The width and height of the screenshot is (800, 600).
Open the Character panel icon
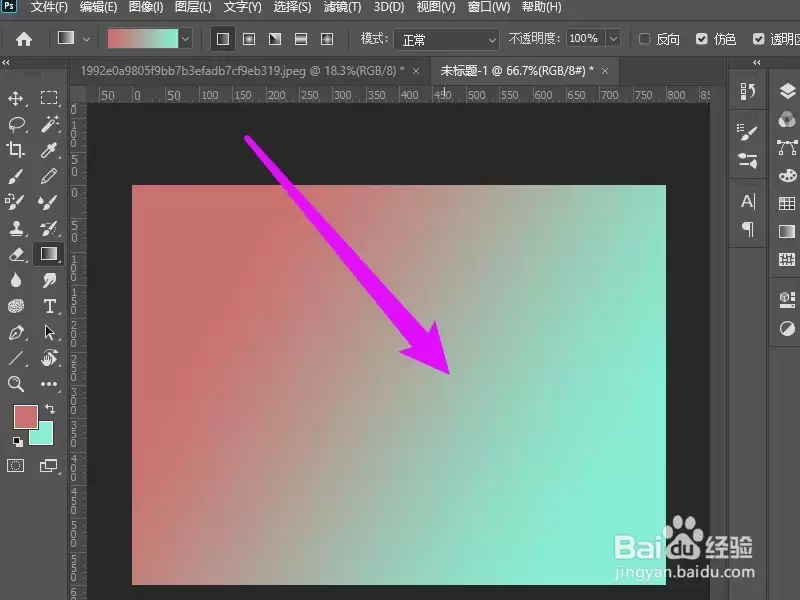click(747, 202)
